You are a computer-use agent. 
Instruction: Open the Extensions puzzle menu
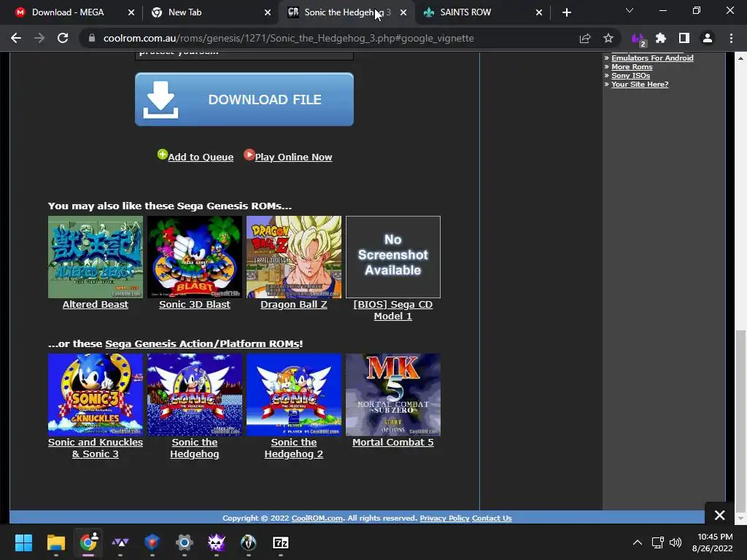point(661,38)
